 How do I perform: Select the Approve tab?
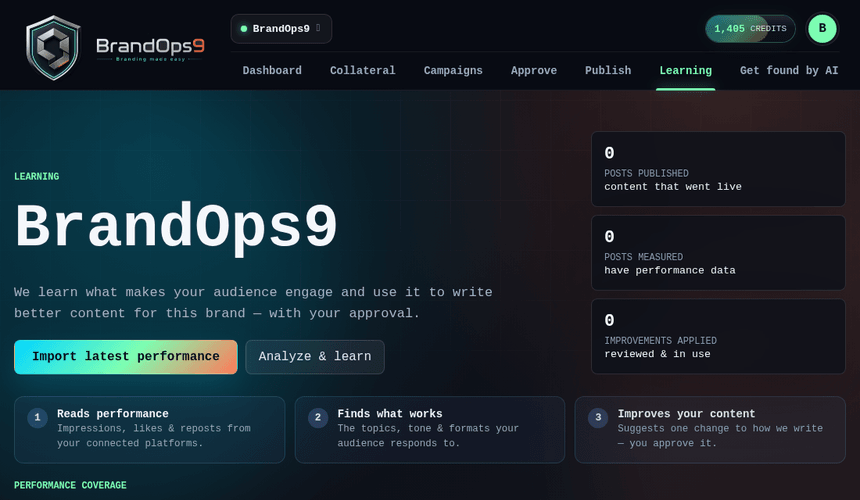point(534,71)
